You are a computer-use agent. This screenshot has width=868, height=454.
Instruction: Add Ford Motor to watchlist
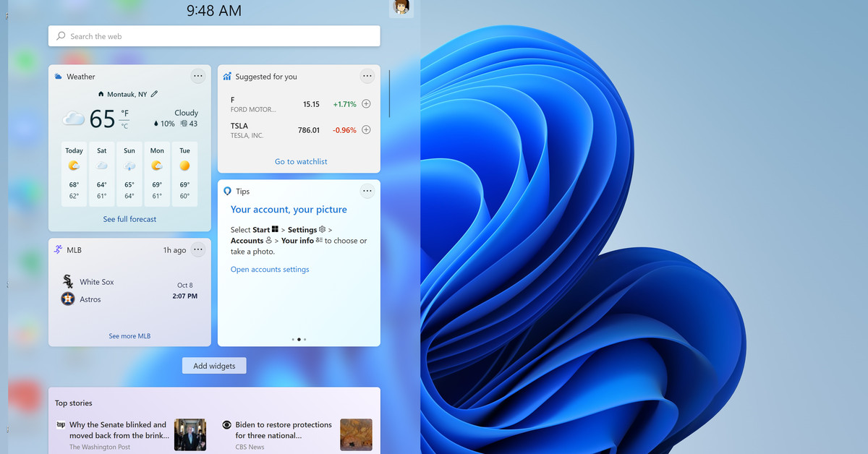[x=366, y=104]
